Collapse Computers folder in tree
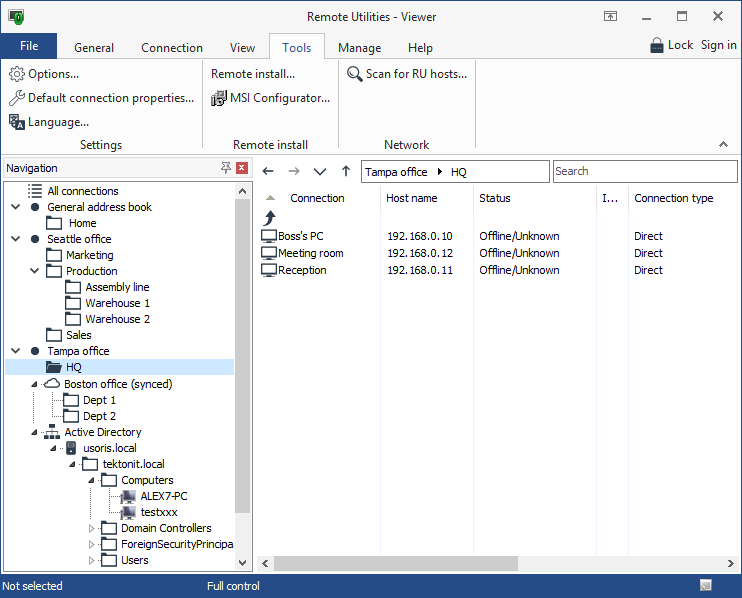742x598 pixels. click(x=91, y=481)
